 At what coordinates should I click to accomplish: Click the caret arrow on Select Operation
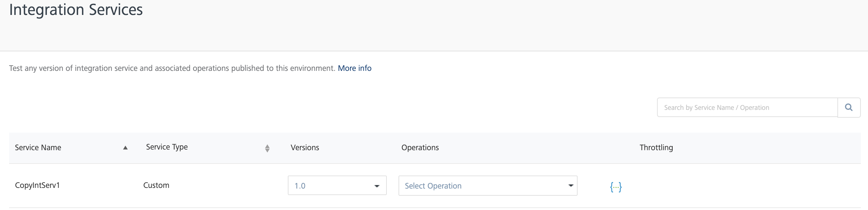click(x=570, y=185)
